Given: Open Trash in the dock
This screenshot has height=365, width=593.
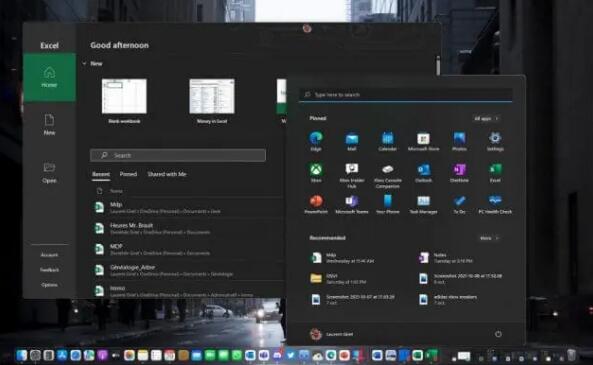Looking at the screenshot, I should click(x=571, y=355).
